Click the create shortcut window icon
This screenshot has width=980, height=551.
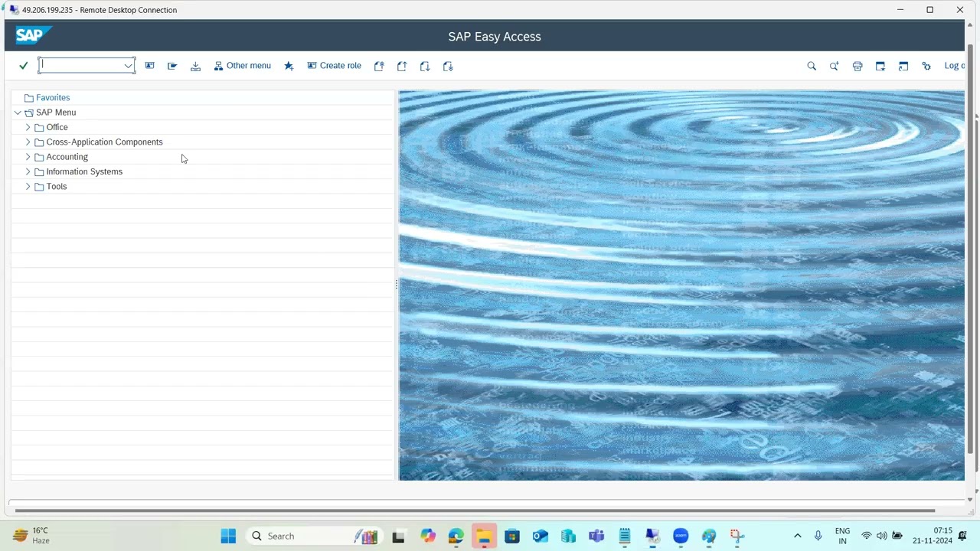point(903,66)
